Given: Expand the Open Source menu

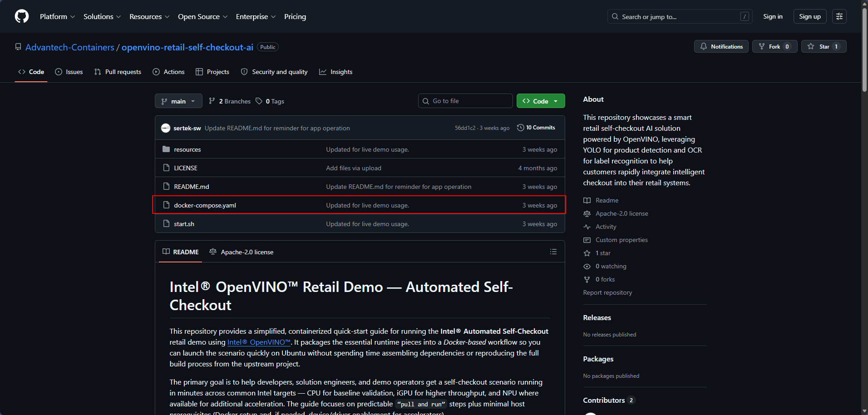Looking at the screenshot, I should (202, 16).
